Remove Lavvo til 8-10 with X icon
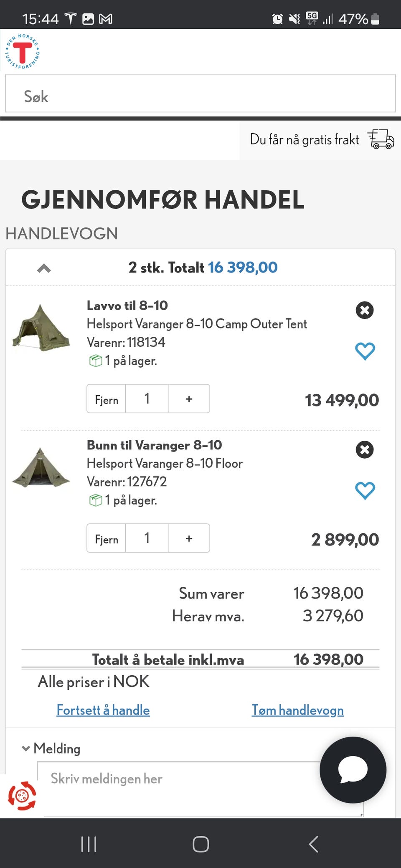 [x=364, y=310]
